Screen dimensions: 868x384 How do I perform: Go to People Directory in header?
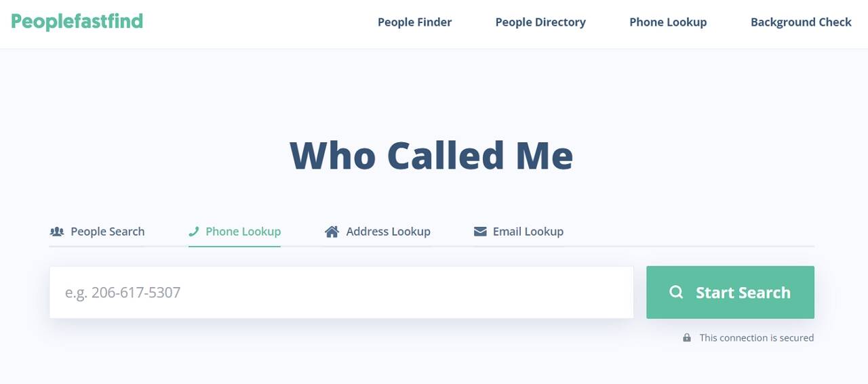[540, 22]
